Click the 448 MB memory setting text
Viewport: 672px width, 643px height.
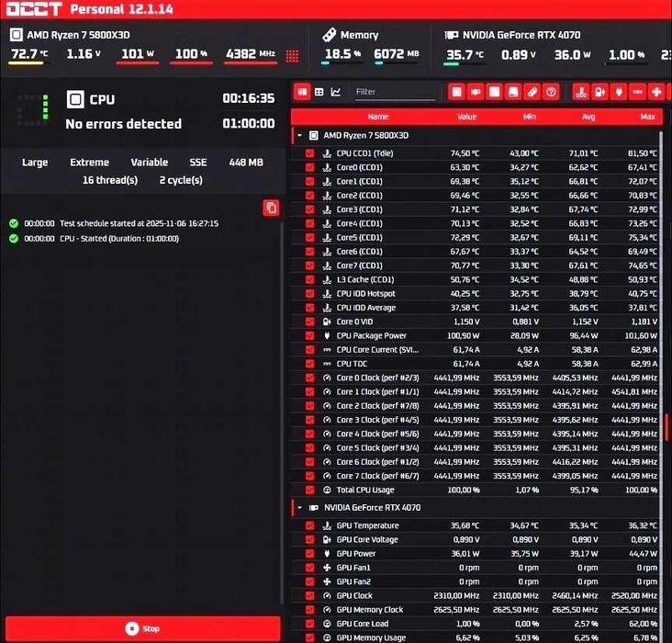(246, 163)
